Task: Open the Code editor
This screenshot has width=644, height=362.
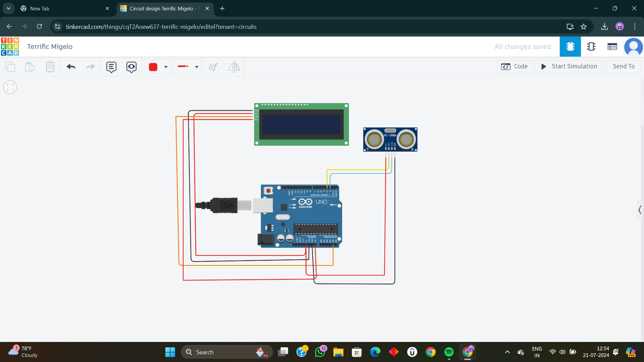Action: [515, 66]
